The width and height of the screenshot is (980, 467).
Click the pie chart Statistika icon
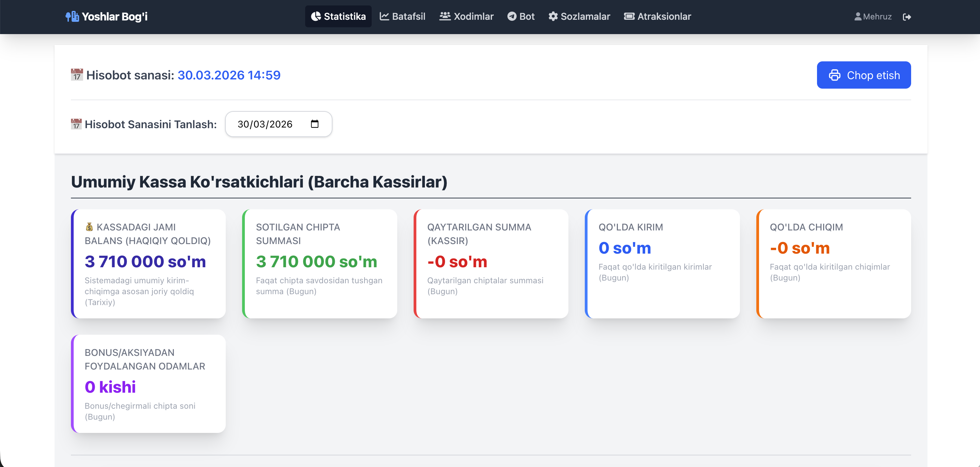click(316, 16)
